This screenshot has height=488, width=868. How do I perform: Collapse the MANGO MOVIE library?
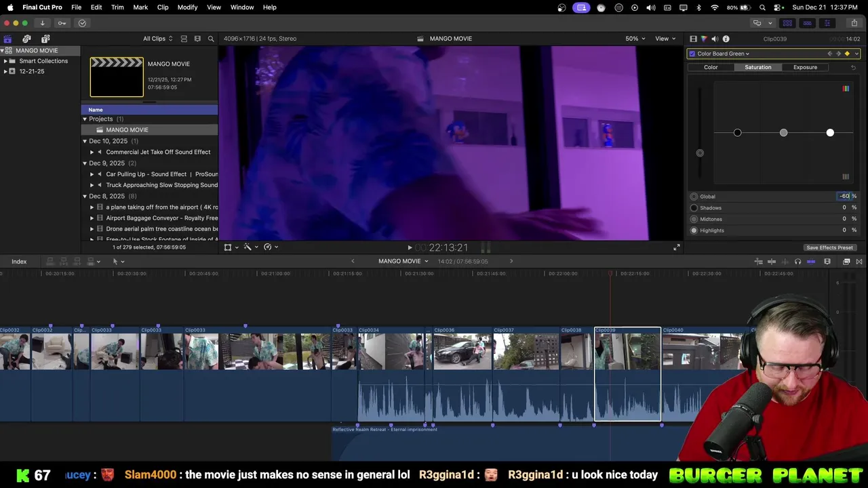(2, 51)
